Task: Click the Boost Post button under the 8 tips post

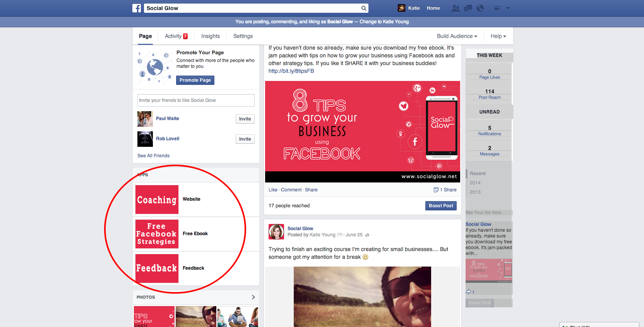Action: [x=441, y=206]
